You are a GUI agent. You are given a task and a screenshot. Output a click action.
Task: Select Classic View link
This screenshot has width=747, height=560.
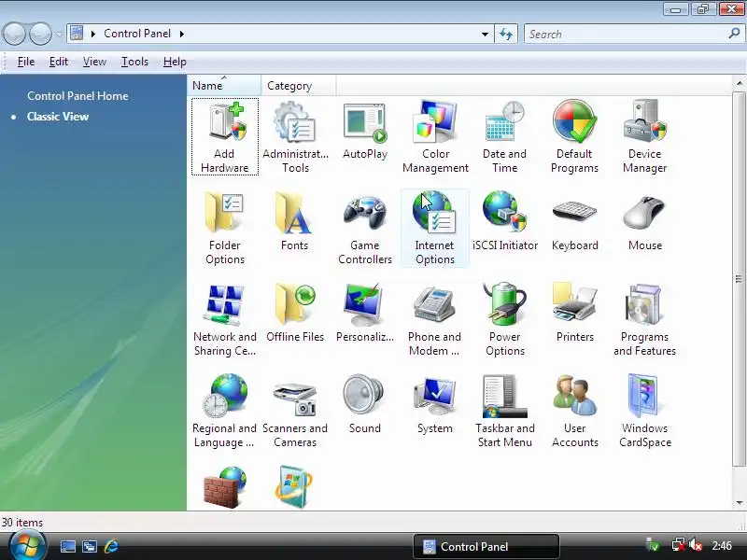(x=58, y=117)
